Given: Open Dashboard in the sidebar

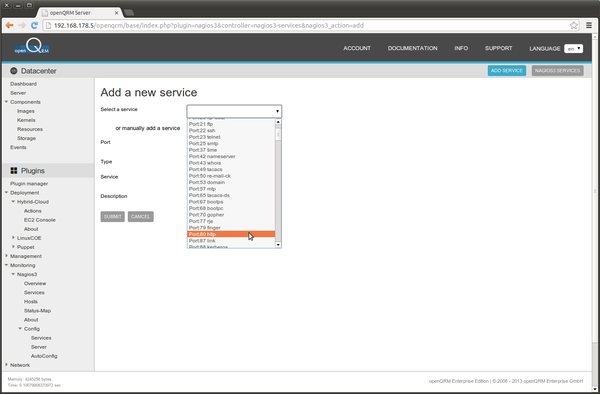Looking at the screenshot, I should click(x=23, y=84).
